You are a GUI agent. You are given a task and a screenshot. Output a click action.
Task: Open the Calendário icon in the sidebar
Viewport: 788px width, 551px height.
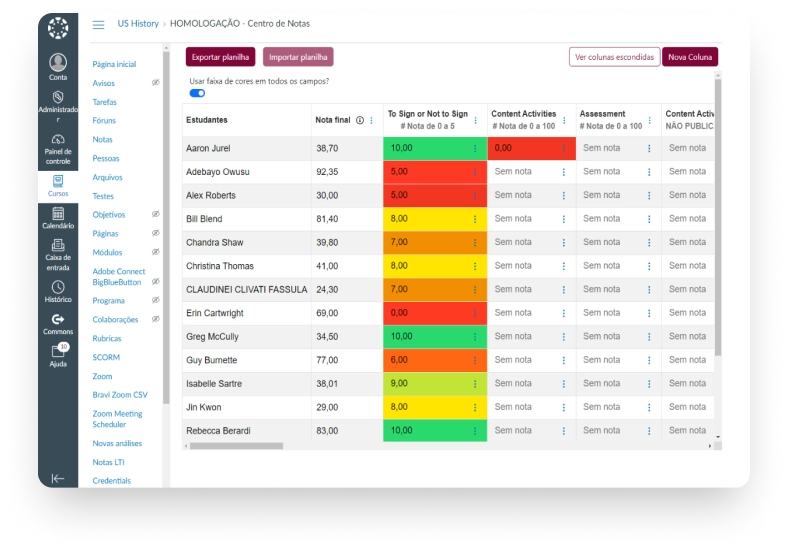58,214
